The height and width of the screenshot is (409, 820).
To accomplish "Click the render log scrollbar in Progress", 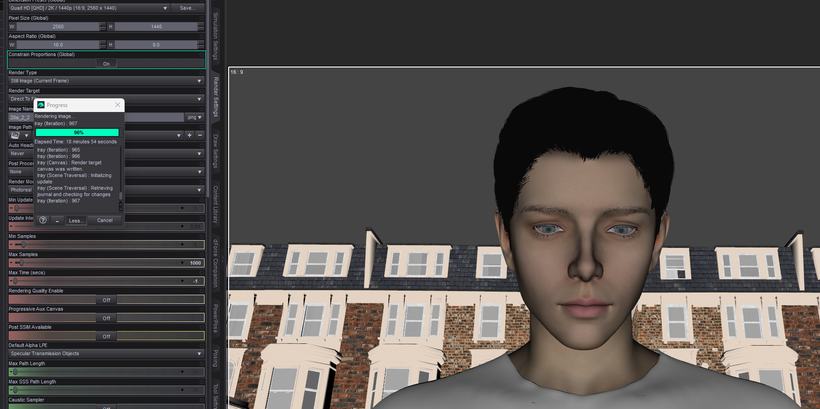I will click(121, 179).
